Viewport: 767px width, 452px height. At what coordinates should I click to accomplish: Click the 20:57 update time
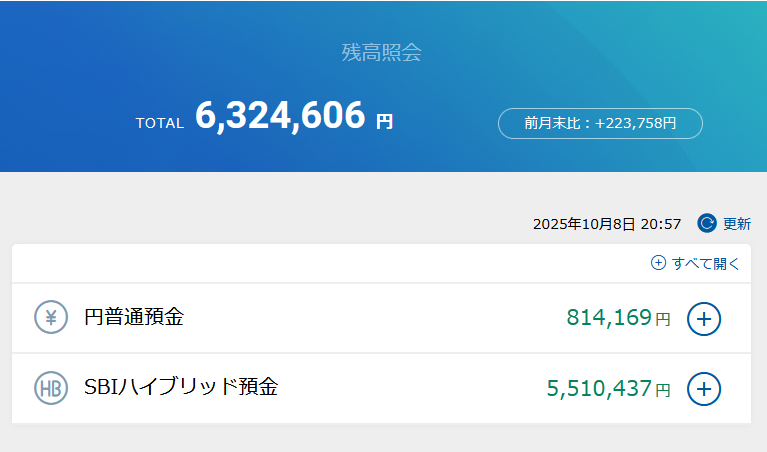click(x=662, y=224)
